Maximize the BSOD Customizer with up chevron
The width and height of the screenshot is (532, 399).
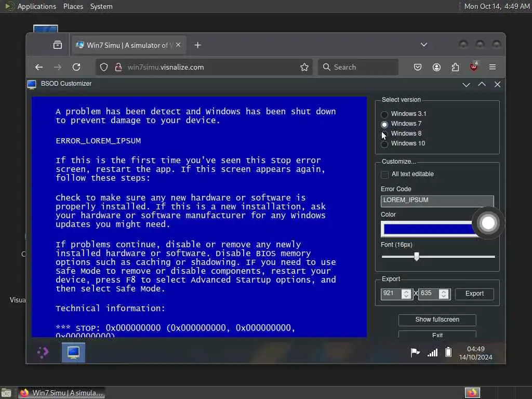[x=482, y=84]
